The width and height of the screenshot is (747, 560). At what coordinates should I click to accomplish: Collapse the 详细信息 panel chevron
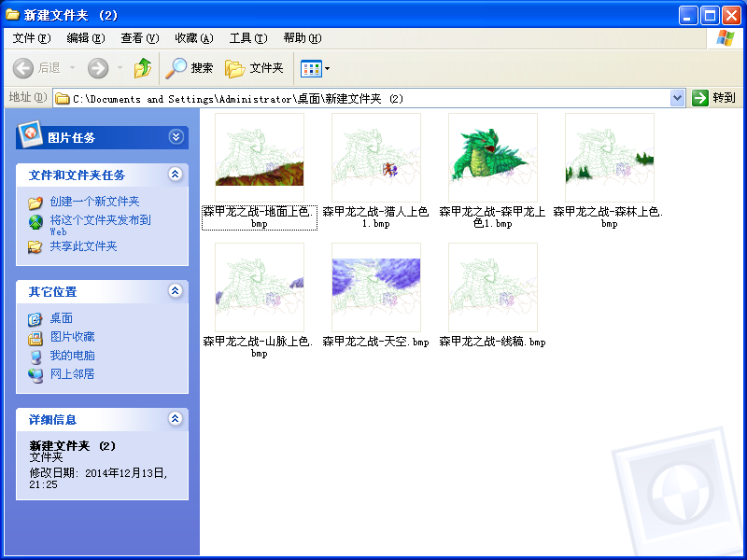176,418
